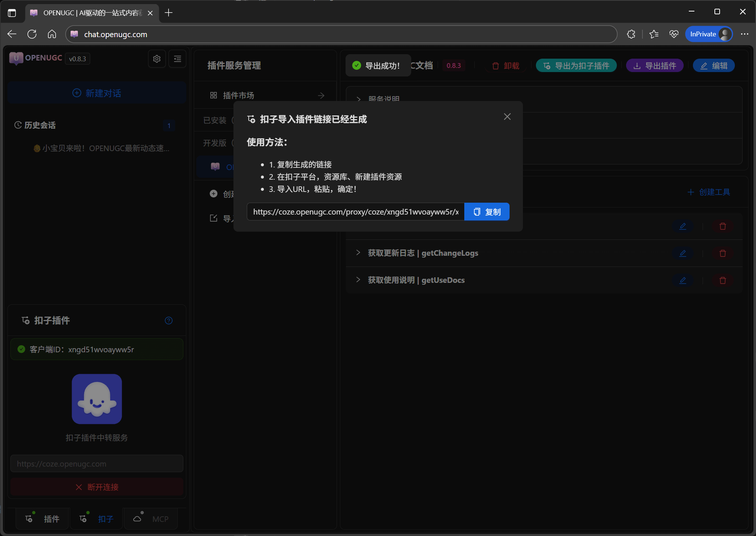Copy the generated Coze plugin link

[x=487, y=212]
